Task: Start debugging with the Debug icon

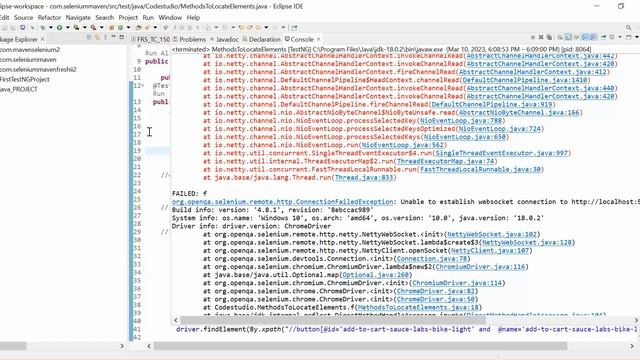Action: [x=42, y=27]
